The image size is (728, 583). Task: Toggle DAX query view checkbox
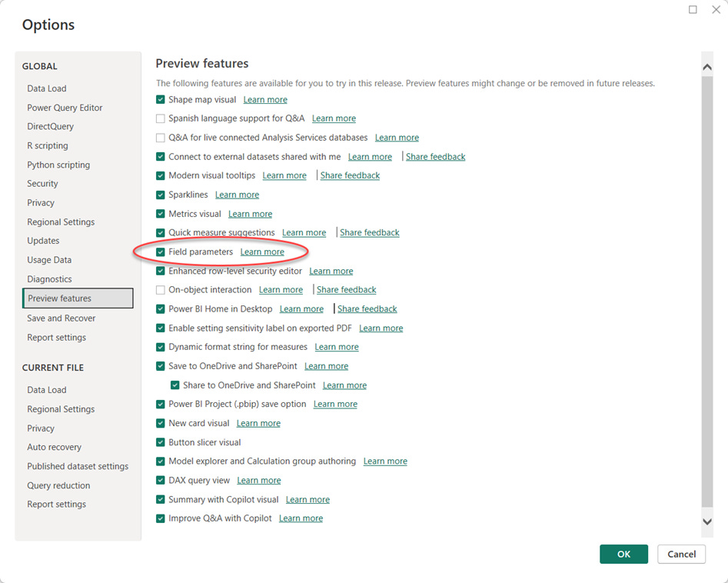pos(160,481)
